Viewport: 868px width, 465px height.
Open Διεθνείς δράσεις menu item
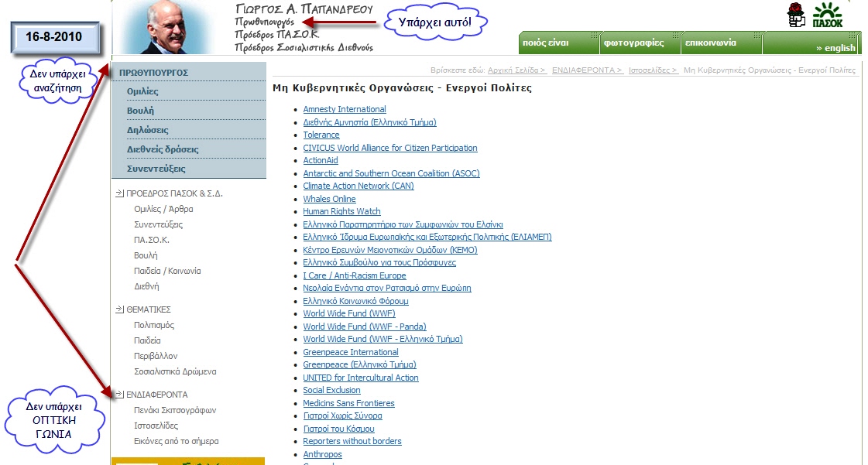pos(162,149)
